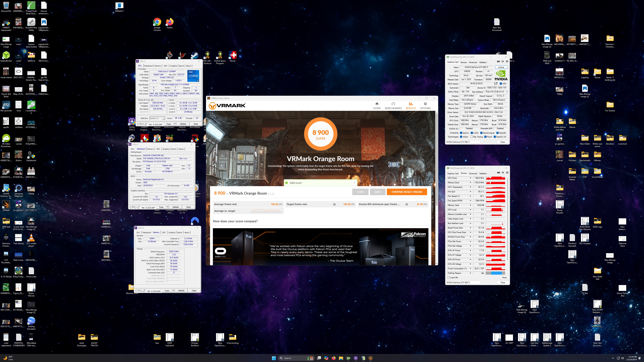Open Graphics tab in CPU-Z Memory window
Screen dimensions: 644x362
coord(172,233)
